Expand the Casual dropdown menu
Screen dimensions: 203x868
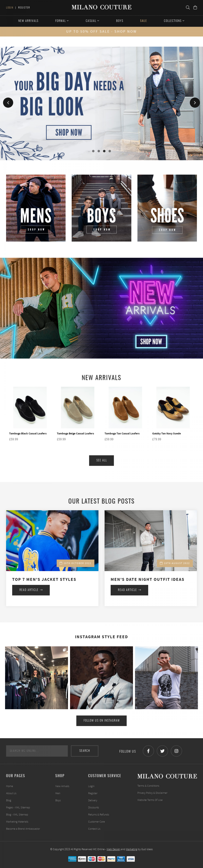tap(92, 21)
